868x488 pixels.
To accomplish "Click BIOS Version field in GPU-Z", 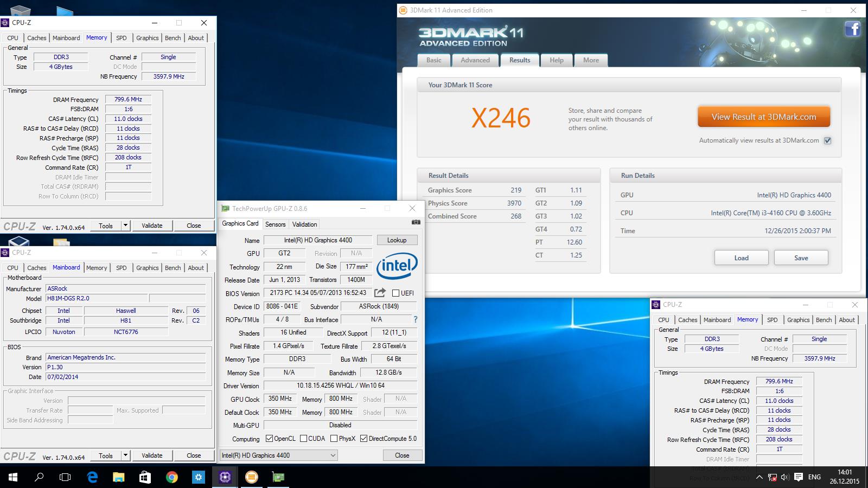I will tap(318, 293).
